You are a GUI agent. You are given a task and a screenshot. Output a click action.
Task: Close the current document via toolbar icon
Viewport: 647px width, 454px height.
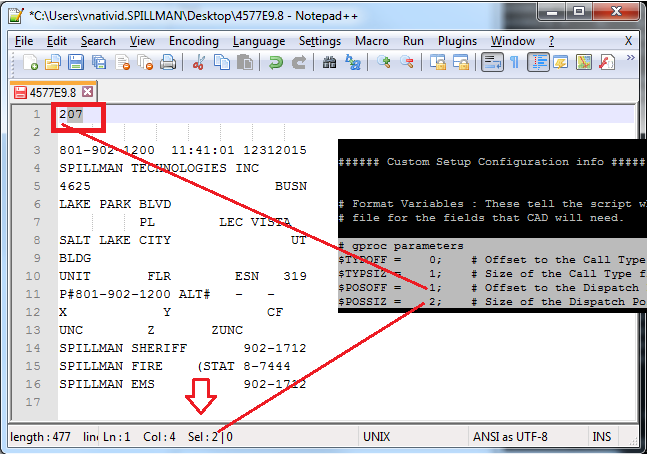(123, 63)
